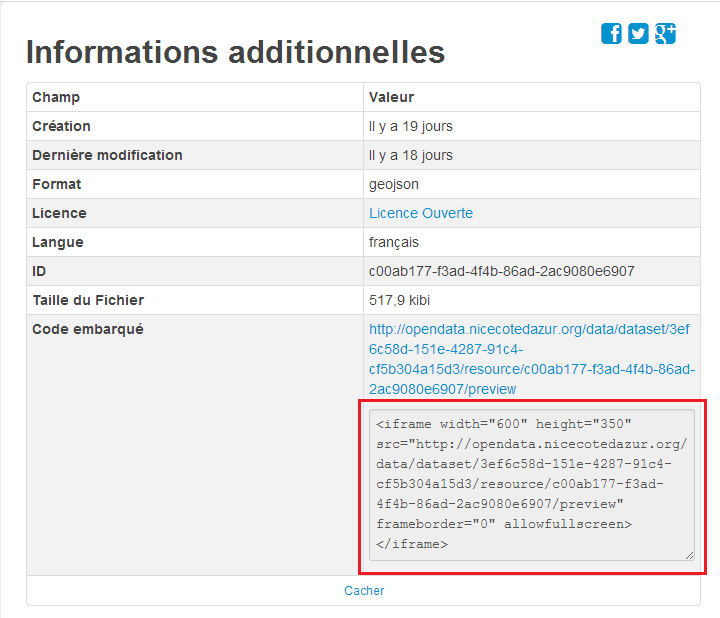720x618 pixels.
Task: Select the Dernière modification row label
Action: click(107, 155)
